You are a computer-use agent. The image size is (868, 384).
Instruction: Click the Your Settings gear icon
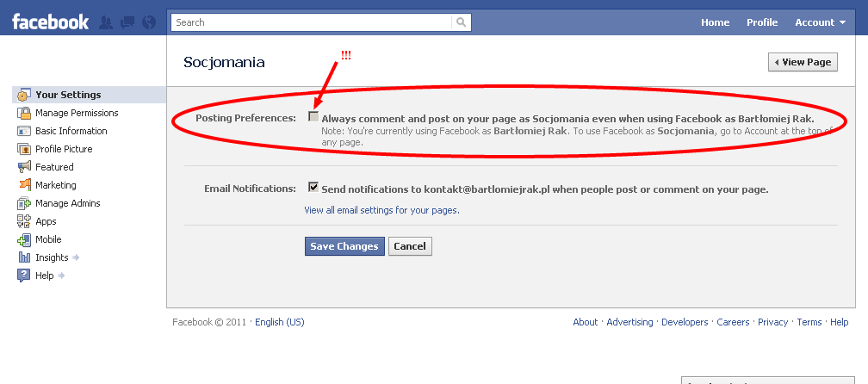pos(24,96)
